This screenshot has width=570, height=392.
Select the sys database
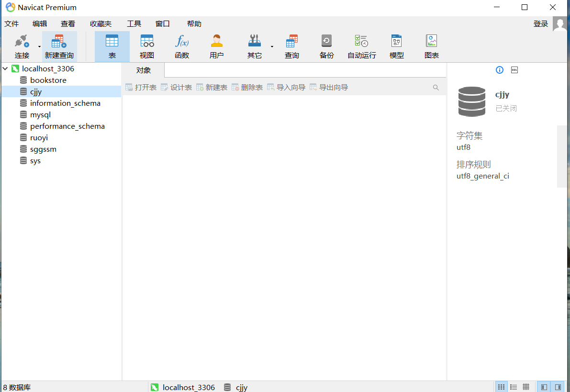(x=35, y=161)
